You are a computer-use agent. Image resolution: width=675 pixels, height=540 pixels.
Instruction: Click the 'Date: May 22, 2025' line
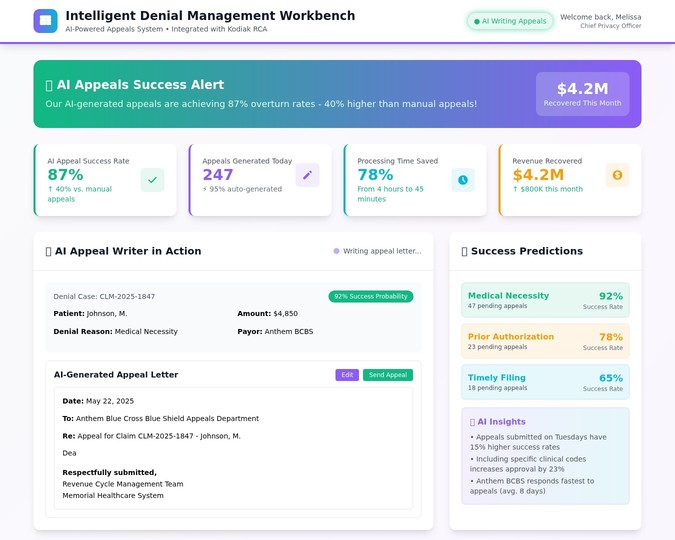[x=98, y=401]
